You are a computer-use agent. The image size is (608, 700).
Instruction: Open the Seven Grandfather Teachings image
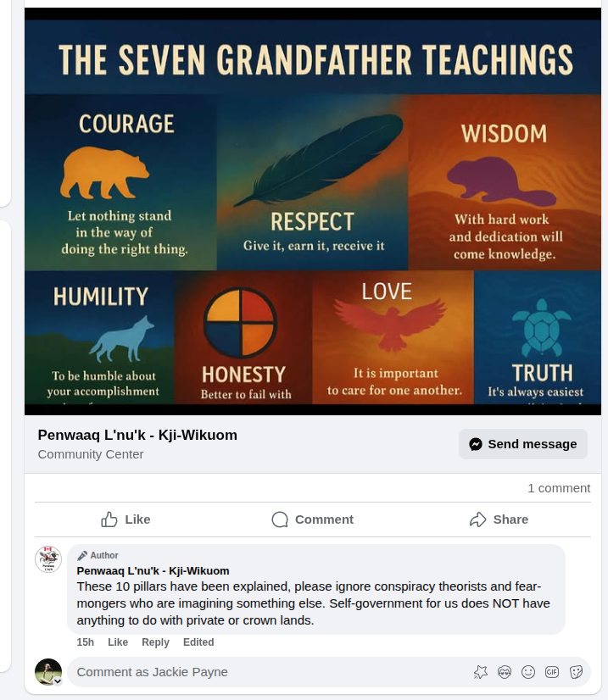pos(312,212)
